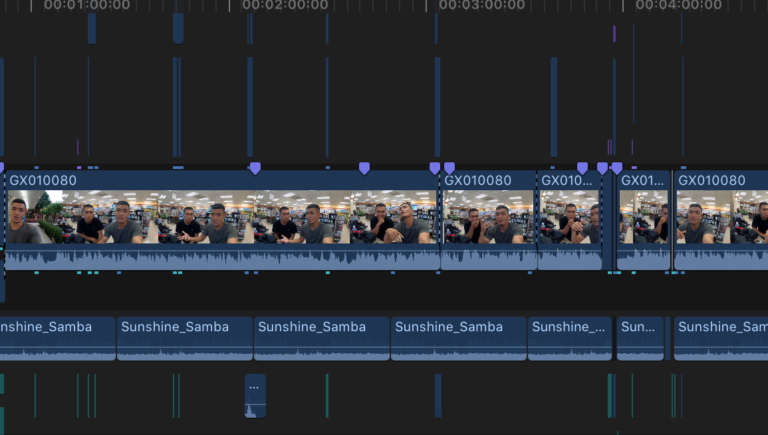Select the small clip labeled with ellipsis
This screenshot has width=768, height=435.
tap(255, 396)
